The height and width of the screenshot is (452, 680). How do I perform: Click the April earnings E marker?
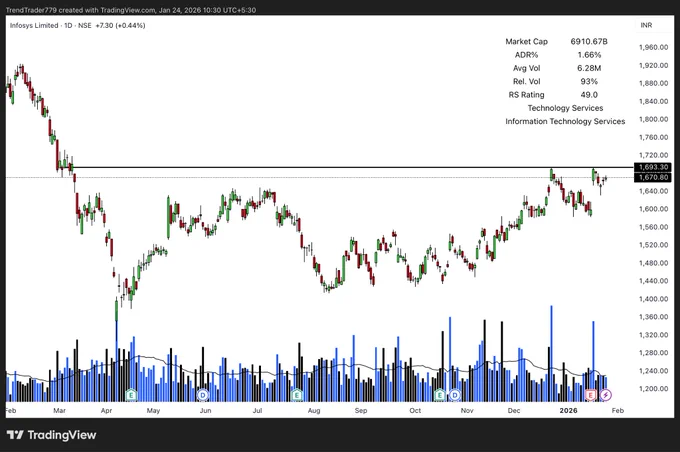(131, 395)
